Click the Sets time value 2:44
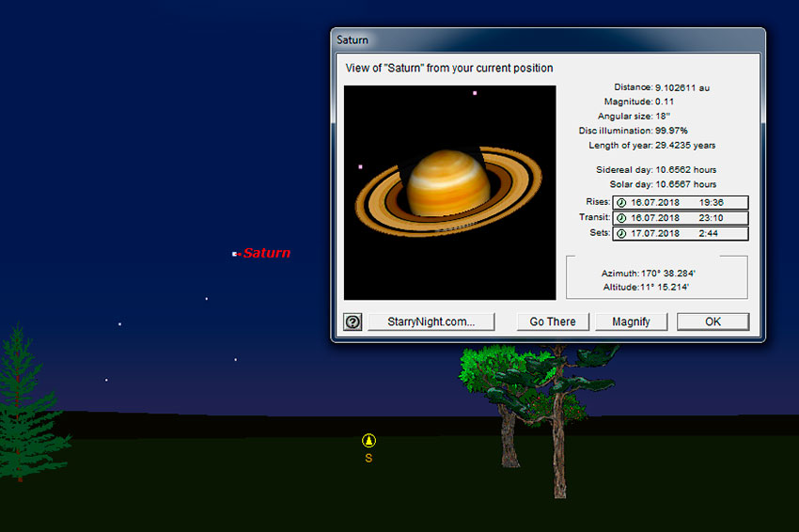 click(709, 233)
